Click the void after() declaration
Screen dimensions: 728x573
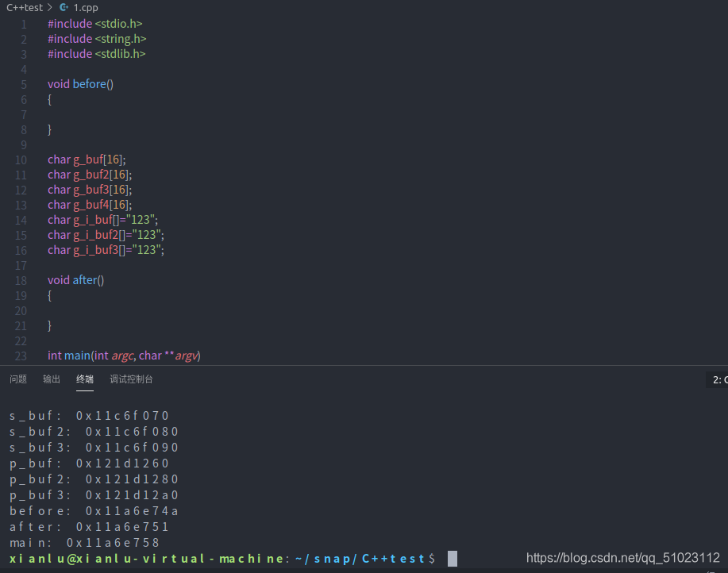click(75, 280)
